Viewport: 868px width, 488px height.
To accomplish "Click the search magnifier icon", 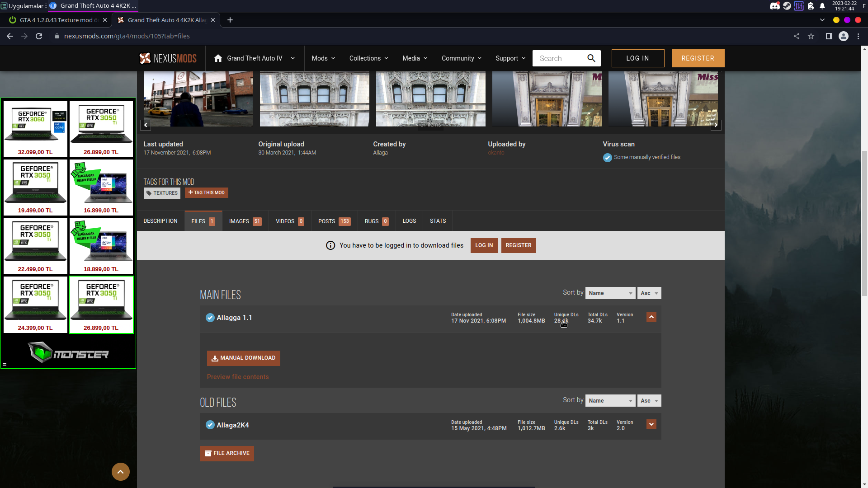I will click(x=591, y=58).
